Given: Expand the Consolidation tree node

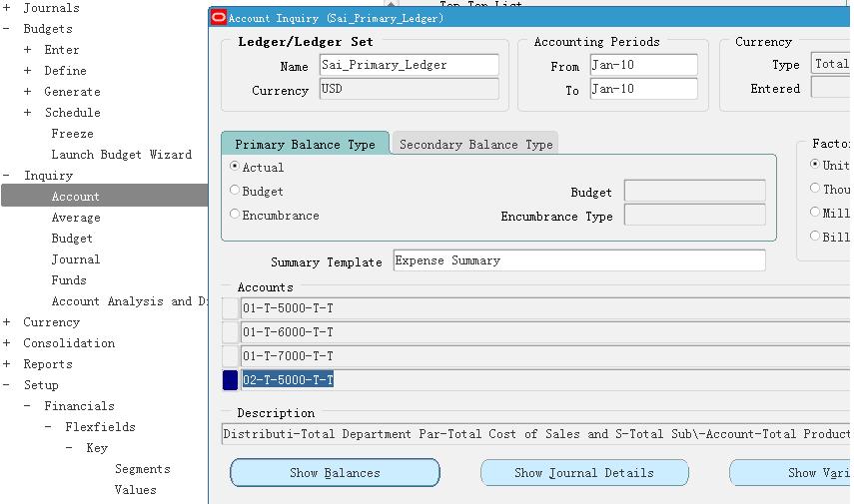Looking at the screenshot, I should tap(7, 343).
